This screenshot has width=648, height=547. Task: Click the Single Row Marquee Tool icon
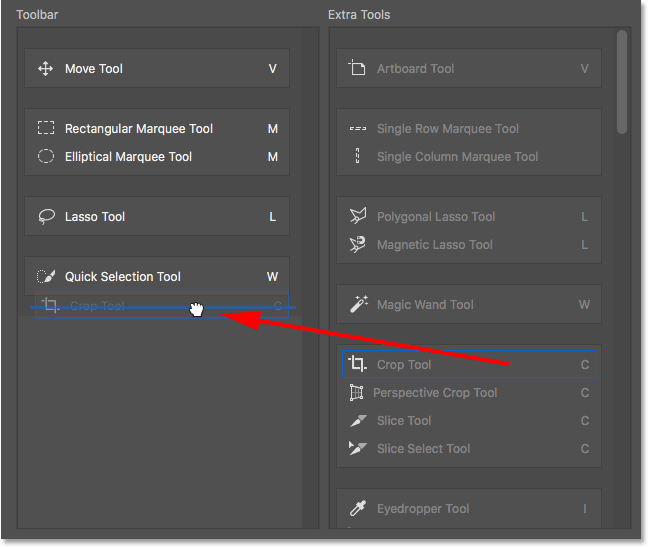357,128
